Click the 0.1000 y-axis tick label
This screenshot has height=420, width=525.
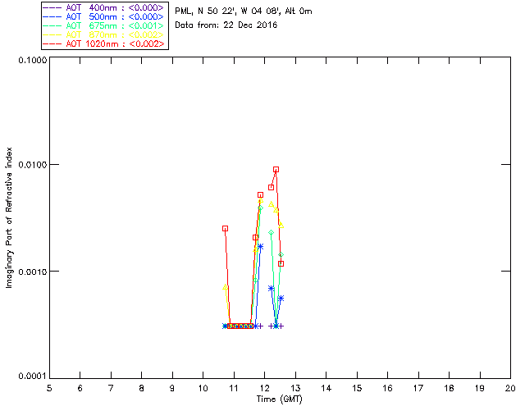pyautogui.click(x=33, y=60)
